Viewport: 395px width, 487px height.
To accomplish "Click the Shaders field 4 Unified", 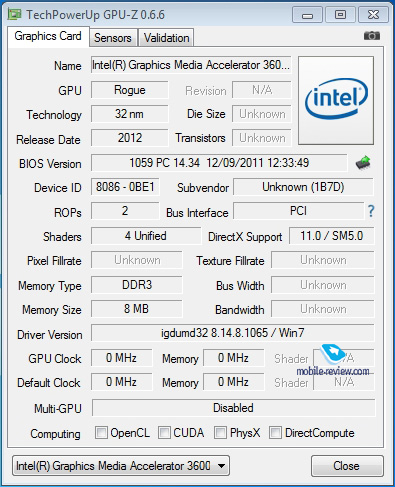I will [x=146, y=236].
